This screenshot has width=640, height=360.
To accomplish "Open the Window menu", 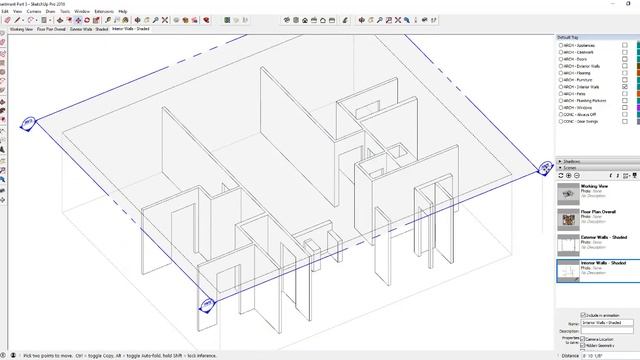I will coord(82,11).
